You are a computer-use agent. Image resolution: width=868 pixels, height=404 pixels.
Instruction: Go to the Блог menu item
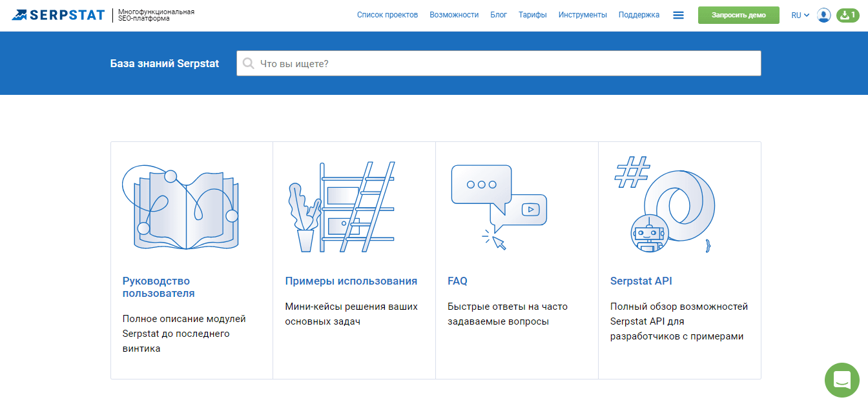tap(499, 15)
